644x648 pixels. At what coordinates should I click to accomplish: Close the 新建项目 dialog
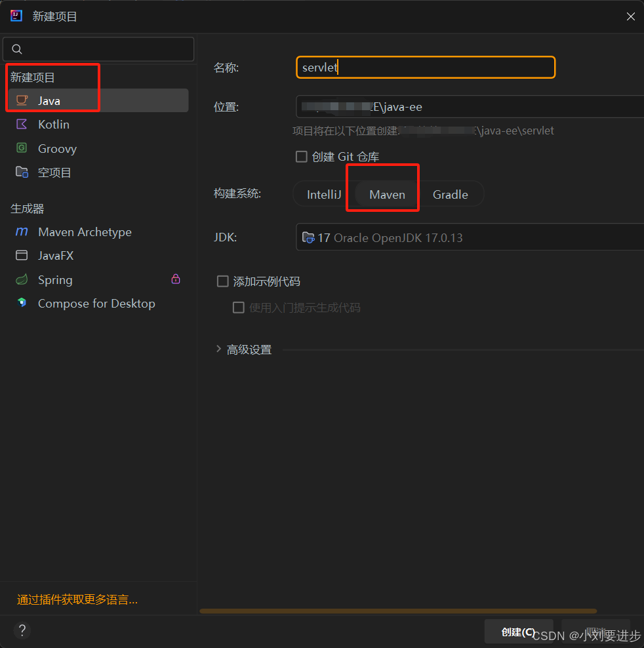pos(631,16)
